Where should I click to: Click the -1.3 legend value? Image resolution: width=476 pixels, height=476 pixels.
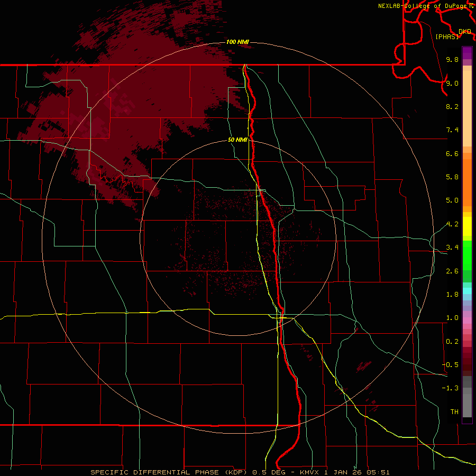pos(450,388)
